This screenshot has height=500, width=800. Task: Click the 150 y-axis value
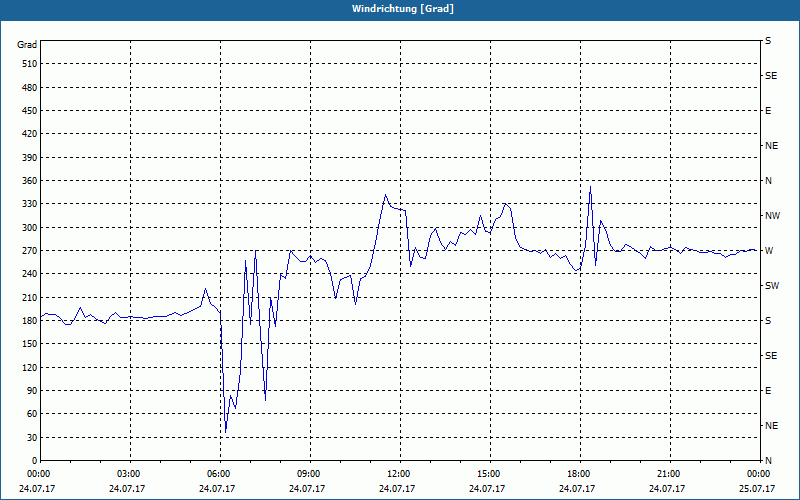coord(30,344)
